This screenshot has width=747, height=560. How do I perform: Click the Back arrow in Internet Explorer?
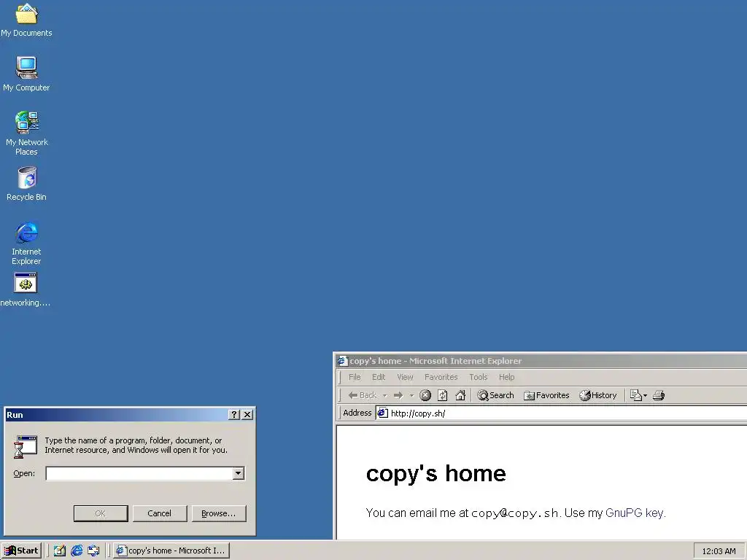click(x=363, y=395)
